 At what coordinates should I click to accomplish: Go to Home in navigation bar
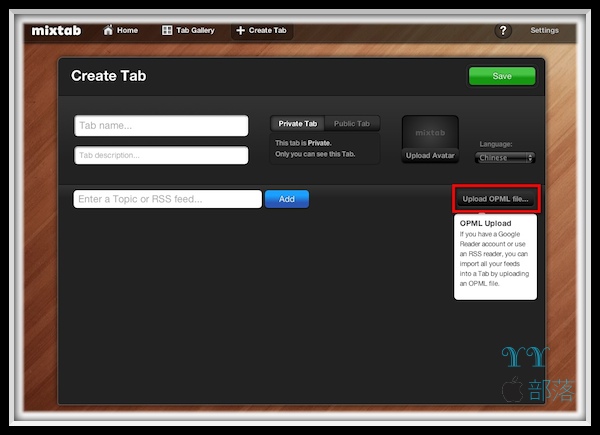click(x=121, y=30)
